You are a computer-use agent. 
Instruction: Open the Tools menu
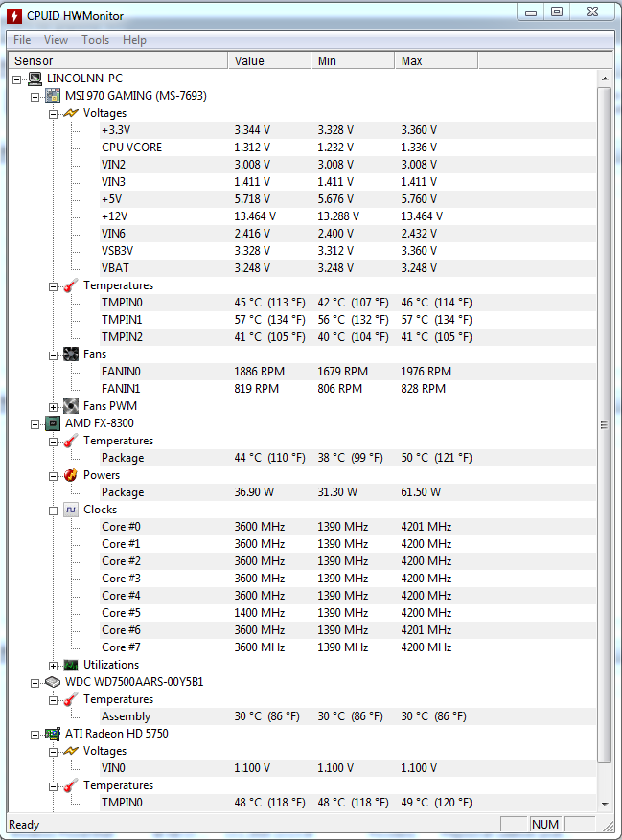[x=96, y=40]
